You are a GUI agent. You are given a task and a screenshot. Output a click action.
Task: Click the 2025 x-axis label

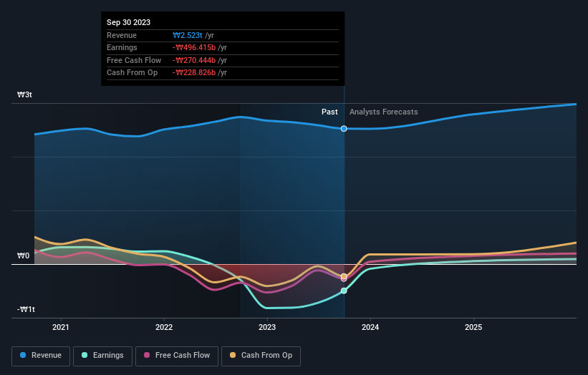473,327
